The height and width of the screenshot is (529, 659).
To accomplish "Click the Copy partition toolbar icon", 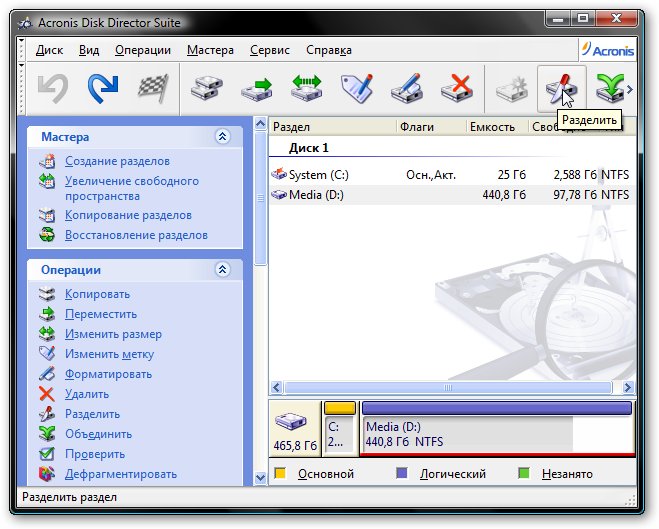I will [x=207, y=89].
